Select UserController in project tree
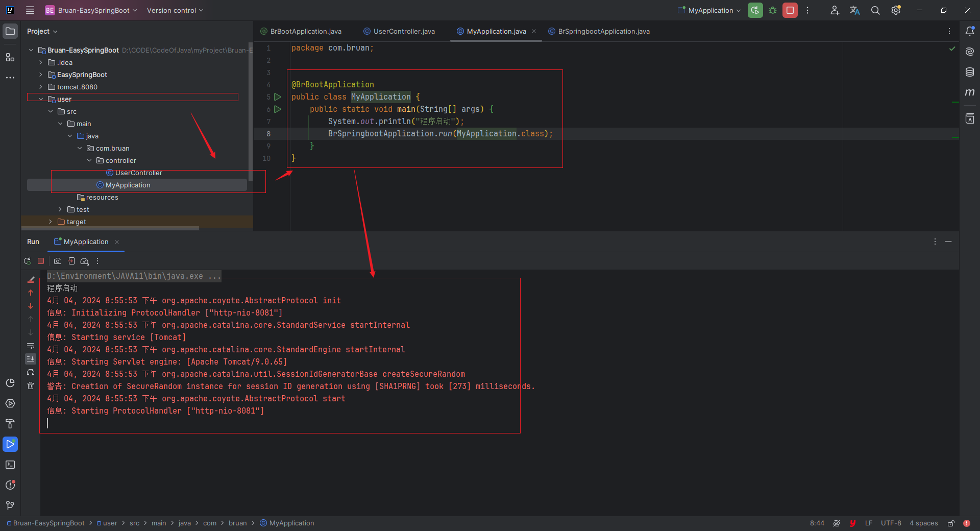Screen dimensions: 980x531 point(134,173)
